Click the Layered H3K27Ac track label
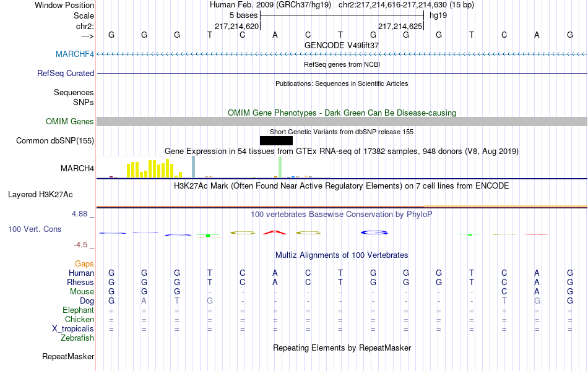Screen dimensions: 588x371 coord(40,195)
